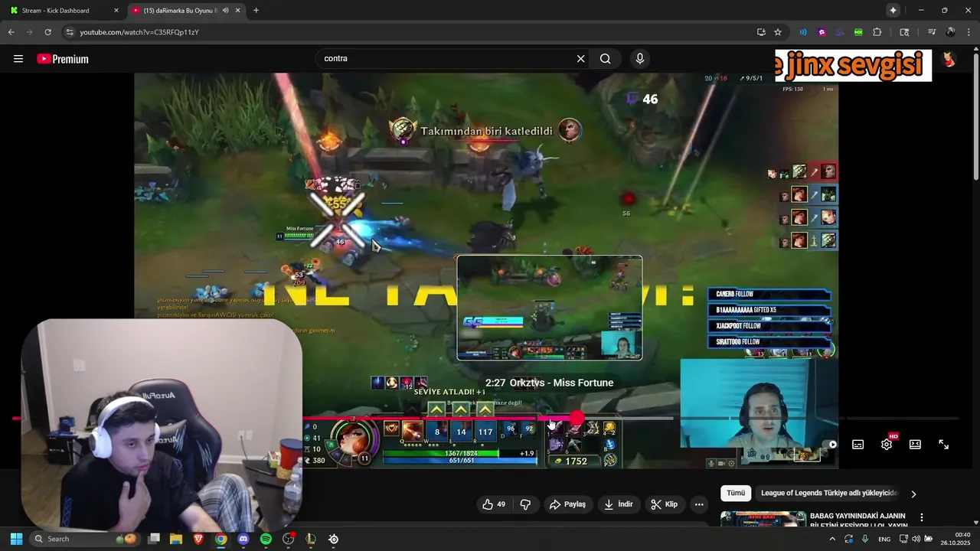Open the BABAG YAYININDAKİ AJANIN recommended video
This screenshot has width=980, height=551.
click(858, 520)
